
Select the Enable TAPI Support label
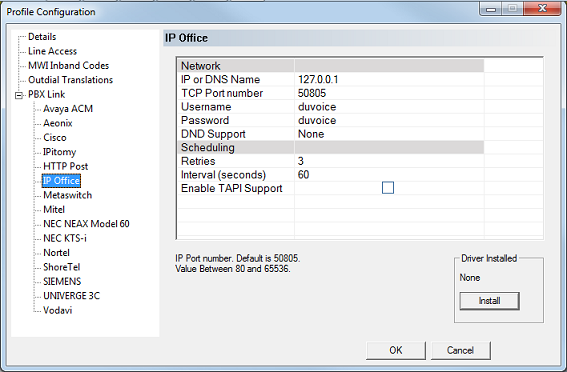[x=232, y=188]
